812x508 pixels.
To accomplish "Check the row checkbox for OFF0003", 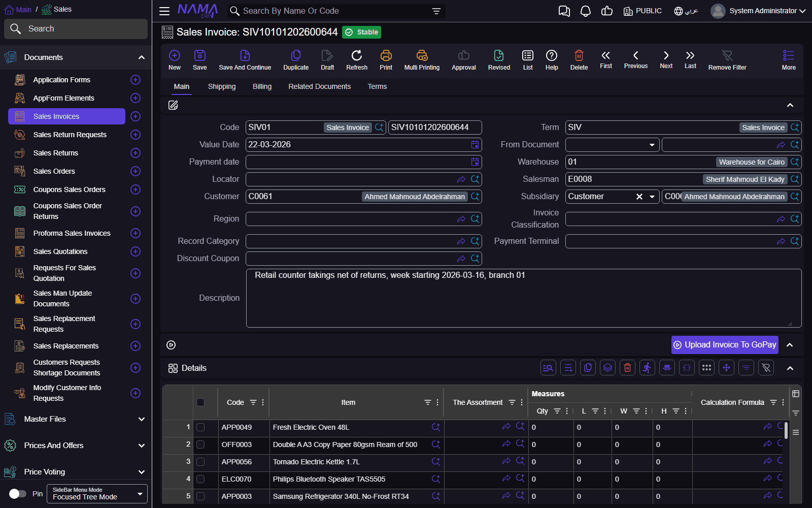I will 200,444.
